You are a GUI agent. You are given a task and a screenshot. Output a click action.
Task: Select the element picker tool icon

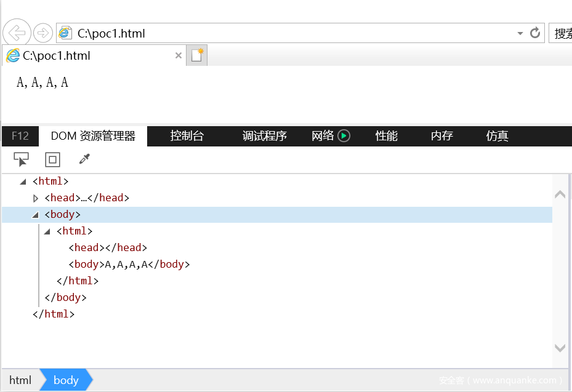coord(21,160)
